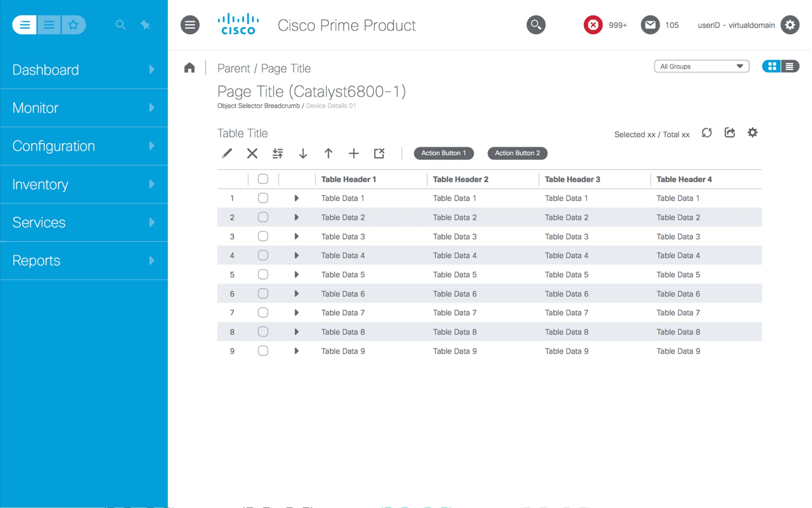Expand row 2 with disclosure triangle
The image size is (812, 508).
(x=296, y=217)
